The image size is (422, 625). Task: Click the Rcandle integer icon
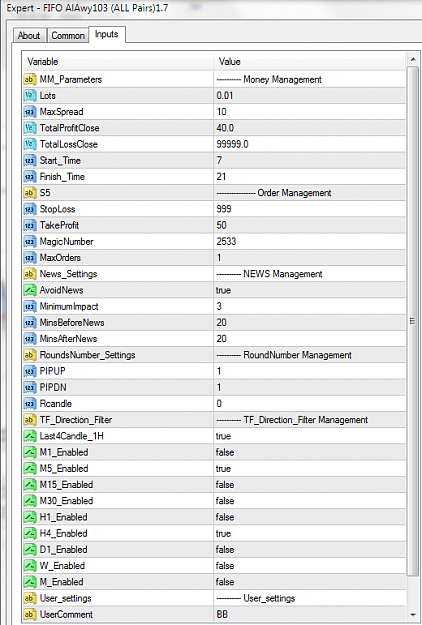[x=30, y=404]
